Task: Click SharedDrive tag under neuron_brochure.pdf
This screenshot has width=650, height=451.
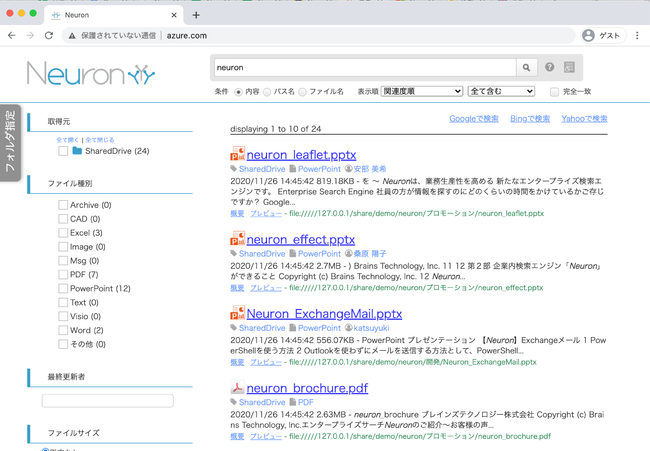Action: point(262,402)
